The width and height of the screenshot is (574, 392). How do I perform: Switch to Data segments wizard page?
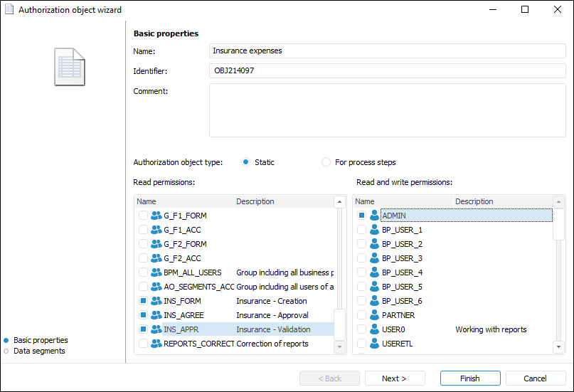[x=38, y=351]
